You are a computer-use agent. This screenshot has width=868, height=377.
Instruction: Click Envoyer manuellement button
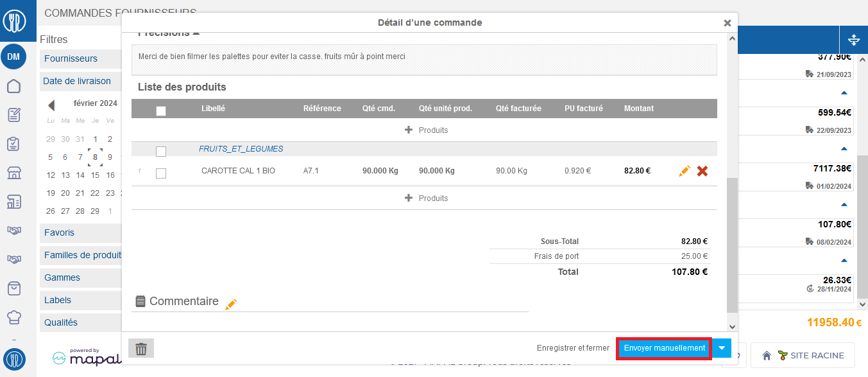pyautogui.click(x=664, y=348)
